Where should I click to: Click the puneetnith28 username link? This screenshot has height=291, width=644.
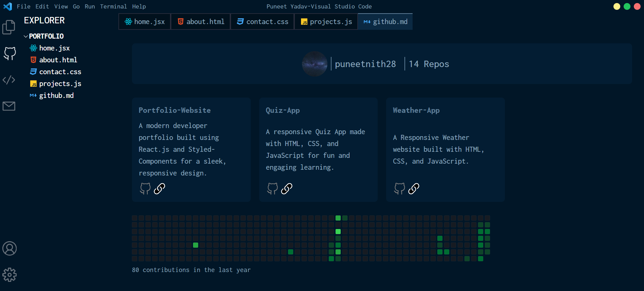pos(365,64)
